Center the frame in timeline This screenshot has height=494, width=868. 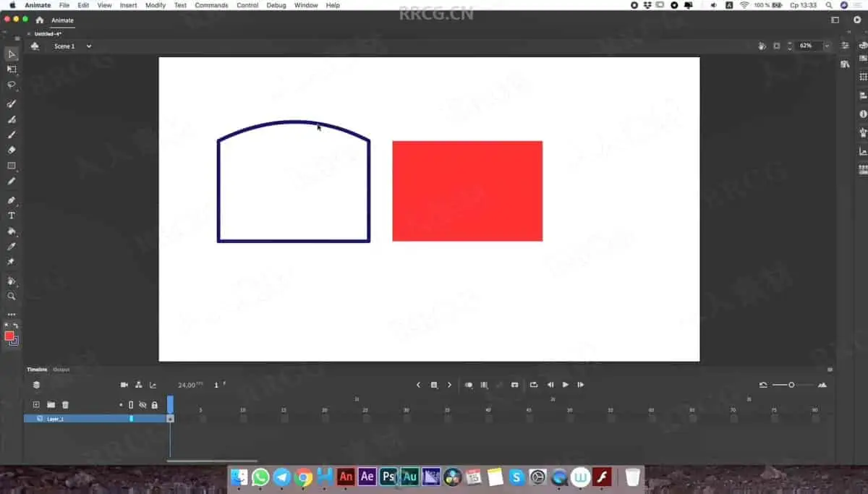pyautogui.click(x=514, y=385)
